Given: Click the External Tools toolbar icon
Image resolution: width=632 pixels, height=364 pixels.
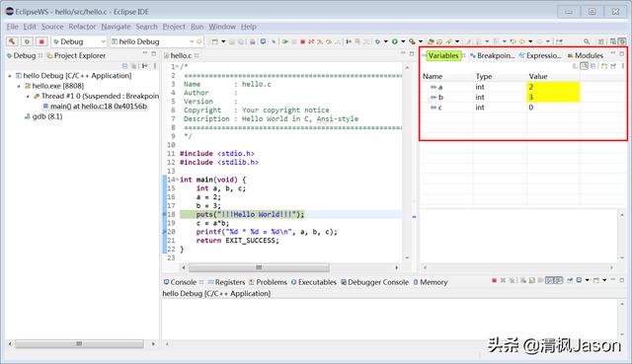Looking at the screenshot, I should (x=412, y=41).
